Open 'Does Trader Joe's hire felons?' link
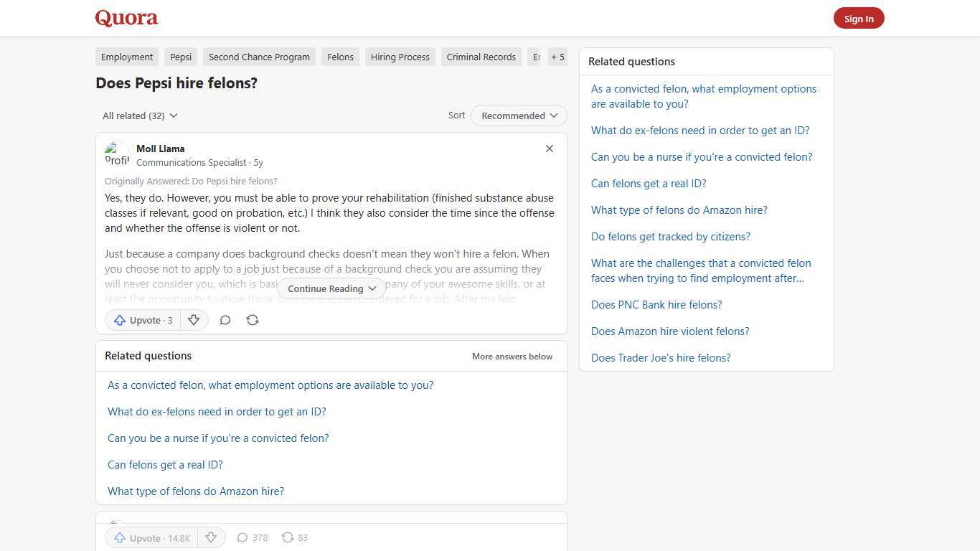 (x=661, y=357)
